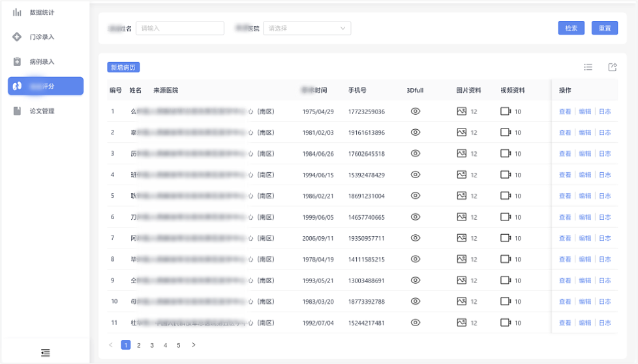Click the video camera icon in row 9
Viewport: 638px width, 364px height.
coord(506,281)
